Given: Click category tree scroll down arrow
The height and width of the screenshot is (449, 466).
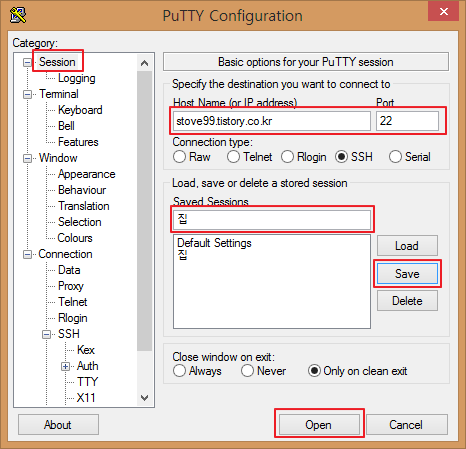Looking at the screenshot, I should (x=144, y=397).
